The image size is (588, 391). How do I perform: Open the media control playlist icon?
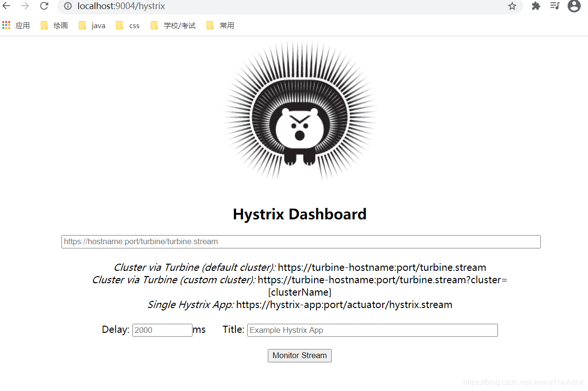pos(555,6)
